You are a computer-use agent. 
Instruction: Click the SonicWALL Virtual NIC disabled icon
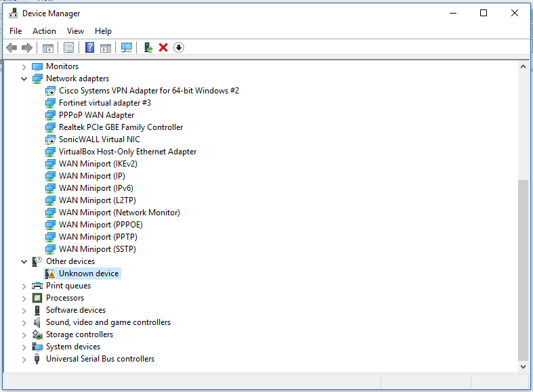[x=50, y=139]
